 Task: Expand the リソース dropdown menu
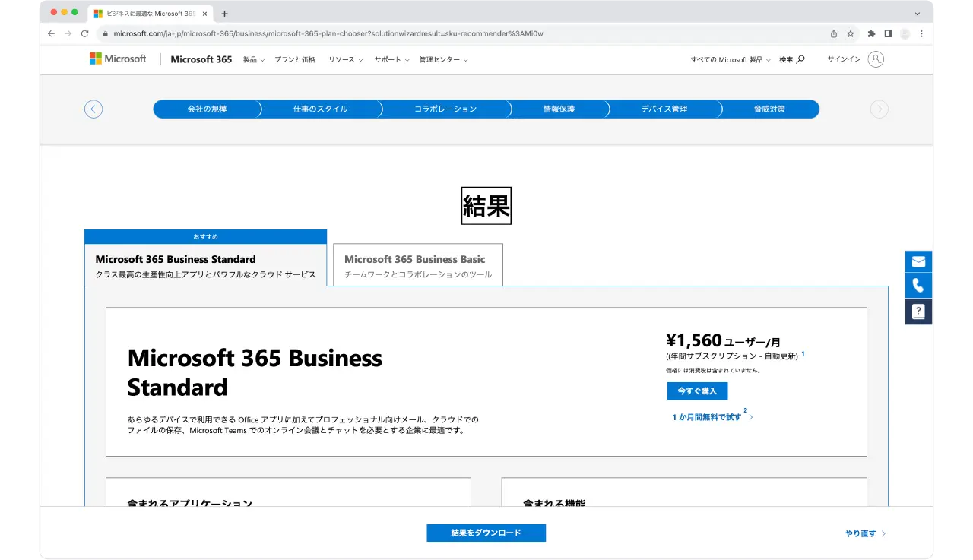[346, 59]
